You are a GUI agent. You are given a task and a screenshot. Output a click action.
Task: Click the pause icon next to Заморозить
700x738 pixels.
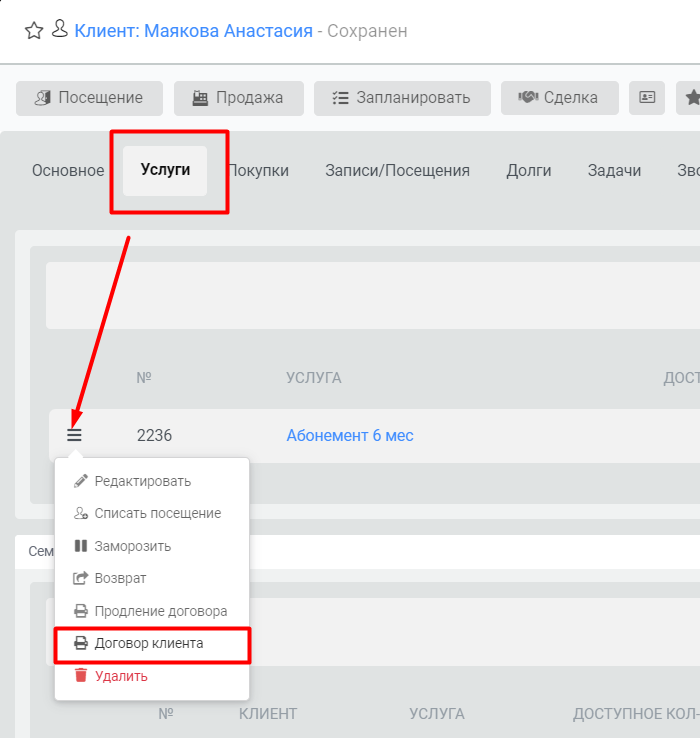tap(80, 546)
